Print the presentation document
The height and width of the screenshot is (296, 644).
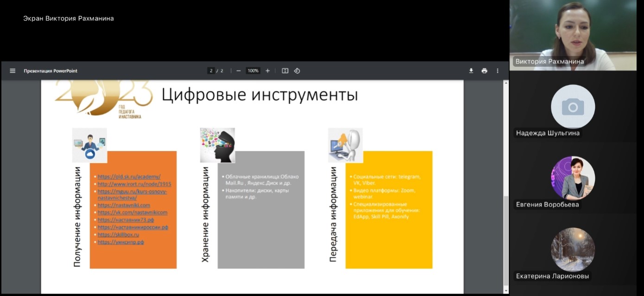pos(484,71)
